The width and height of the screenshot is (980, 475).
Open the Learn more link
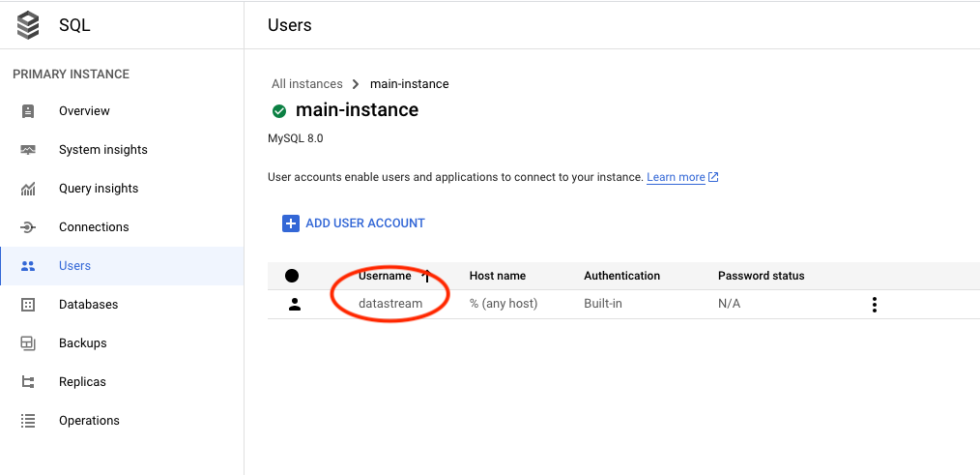[676, 177]
